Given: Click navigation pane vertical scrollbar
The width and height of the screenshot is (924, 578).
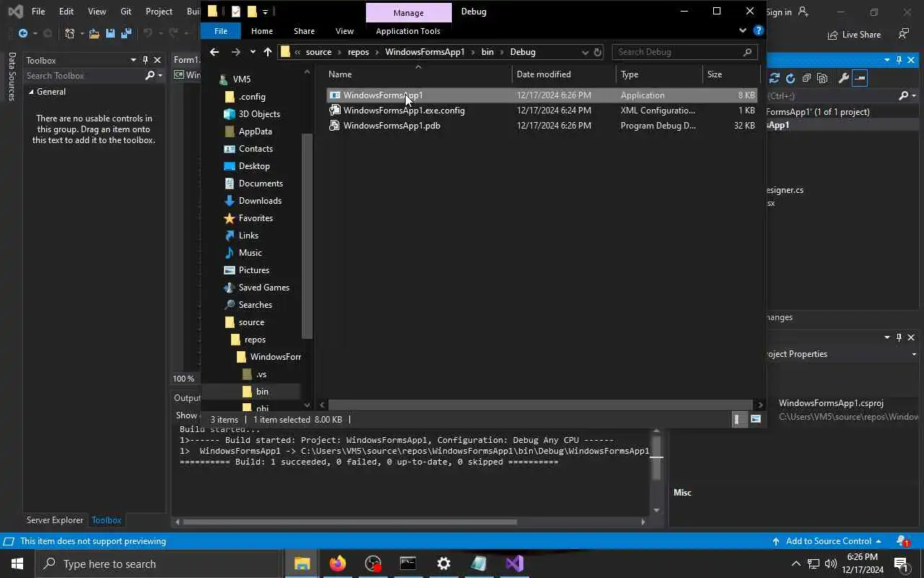Looking at the screenshot, I should click(x=308, y=236).
